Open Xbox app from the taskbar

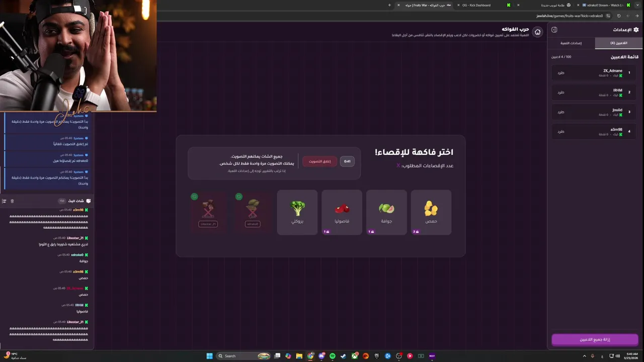pos(355,356)
